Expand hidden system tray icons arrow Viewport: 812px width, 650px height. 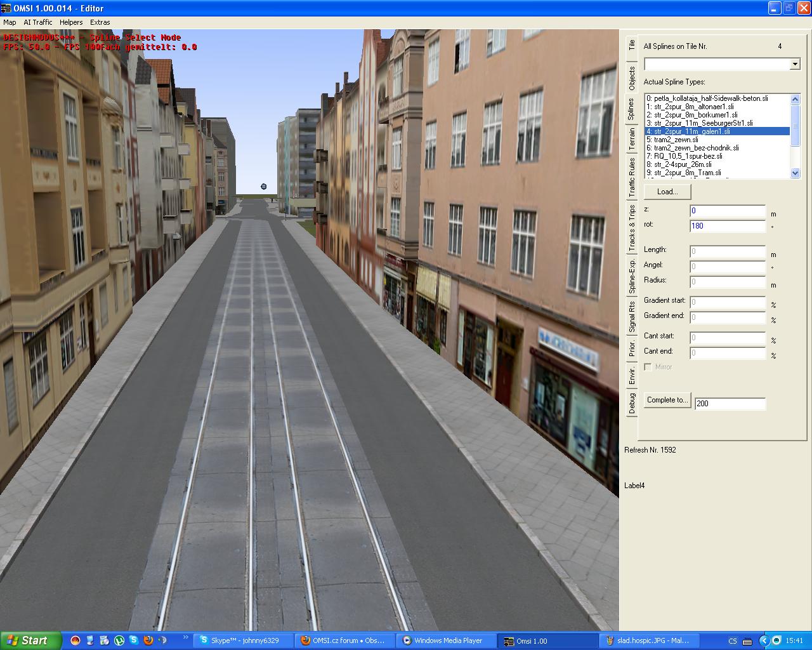(764, 640)
